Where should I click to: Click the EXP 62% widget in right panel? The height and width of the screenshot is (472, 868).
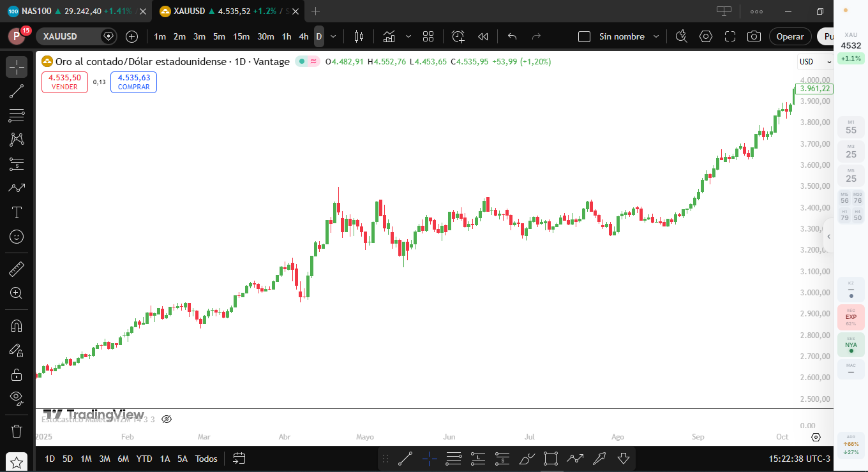[x=851, y=317]
